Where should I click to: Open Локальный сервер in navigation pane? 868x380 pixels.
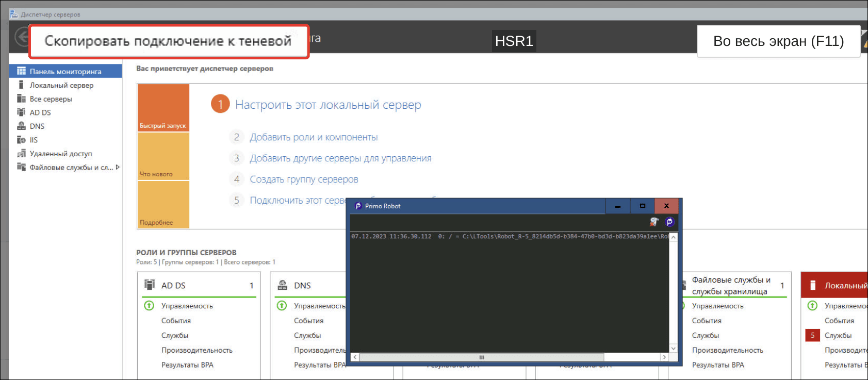pos(61,85)
